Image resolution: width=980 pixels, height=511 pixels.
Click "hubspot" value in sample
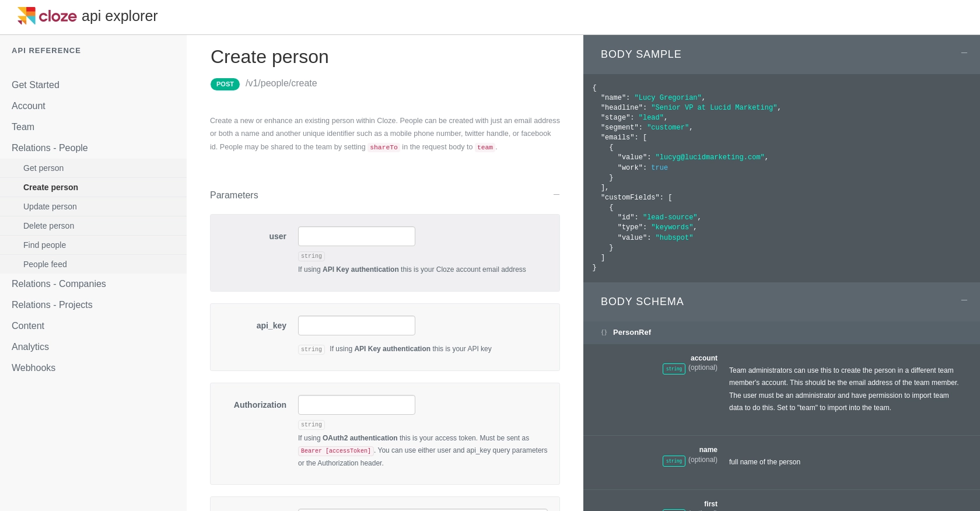point(674,238)
